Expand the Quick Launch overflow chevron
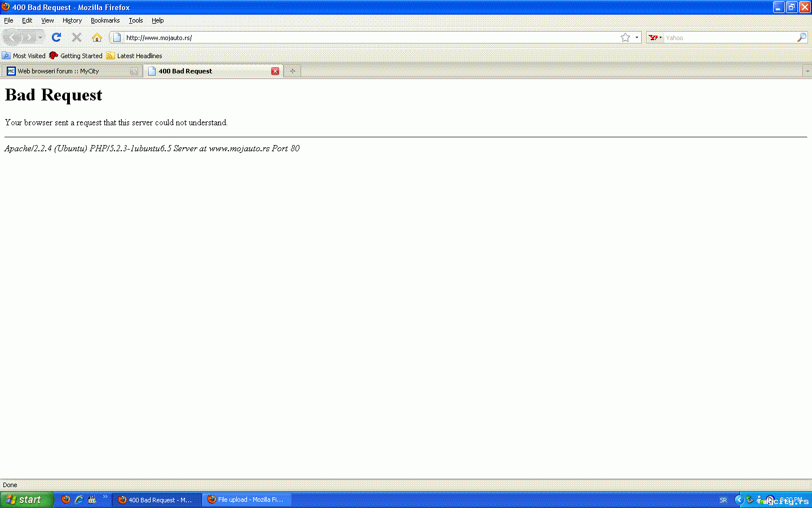The width and height of the screenshot is (812, 508). 105,497
